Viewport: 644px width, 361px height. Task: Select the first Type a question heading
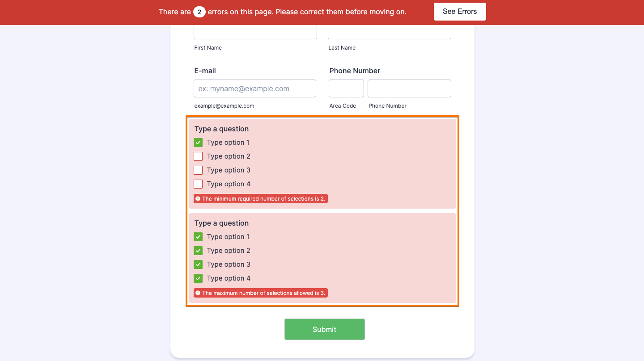coord(221,129)
